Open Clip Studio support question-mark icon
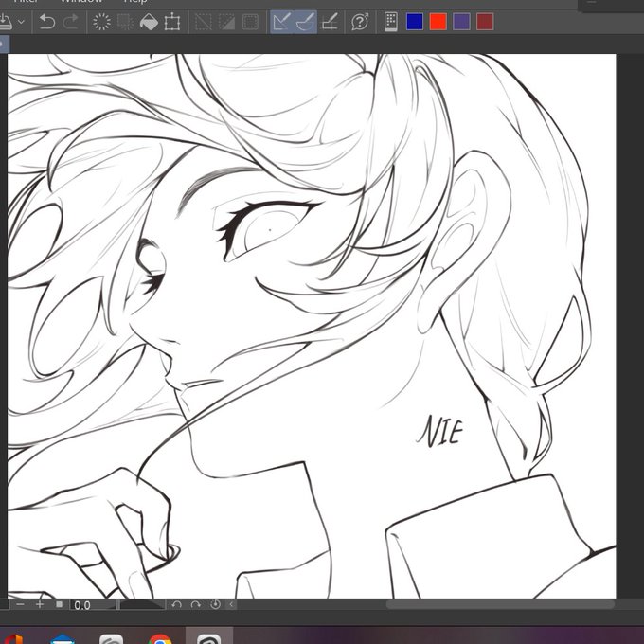 (x=360, y=22)
